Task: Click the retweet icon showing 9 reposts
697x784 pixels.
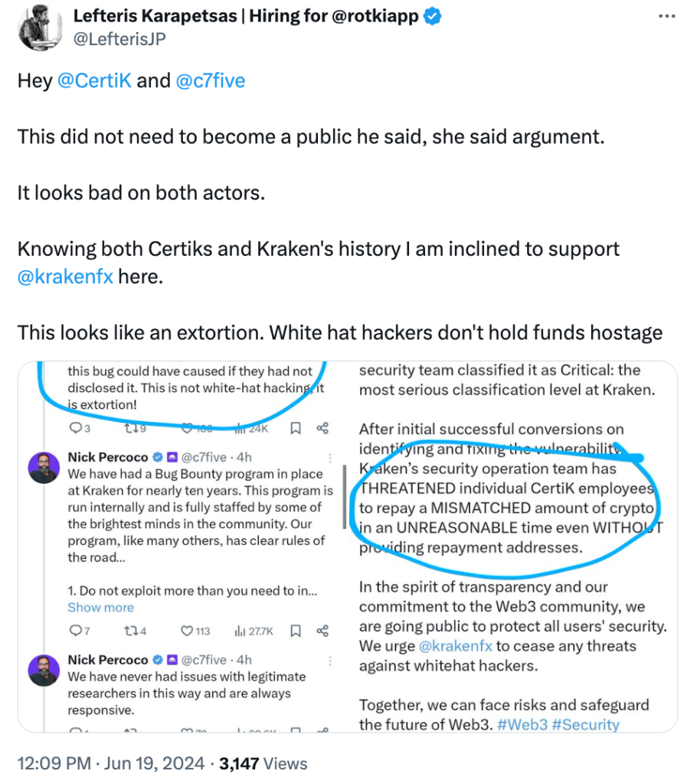Action: point(131,428)
